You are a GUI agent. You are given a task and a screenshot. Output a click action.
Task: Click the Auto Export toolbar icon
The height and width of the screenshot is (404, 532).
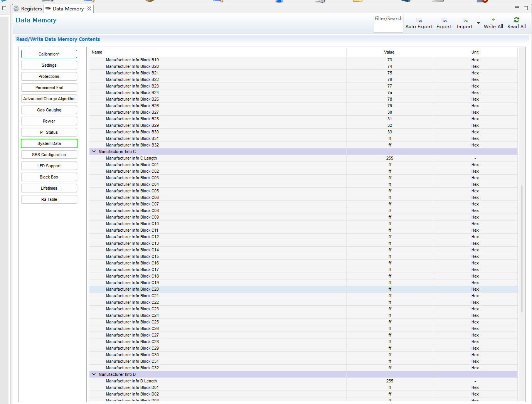[420, 21]
